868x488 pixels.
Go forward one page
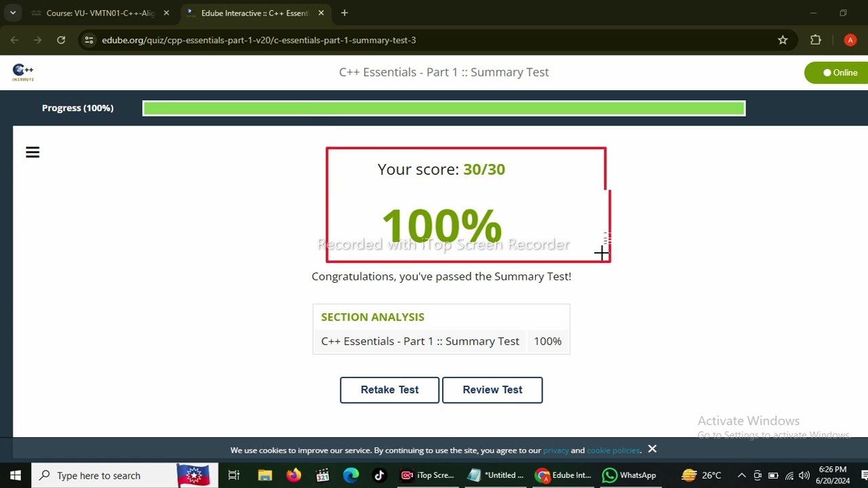pyautogui.click(x=37, y=40)
